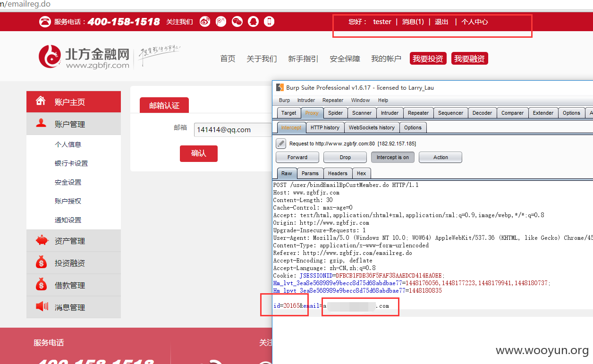Click the 消息(1) link in top bar
Image resolution: width=593 pixels, height=364 pixels.
point(413,22)
